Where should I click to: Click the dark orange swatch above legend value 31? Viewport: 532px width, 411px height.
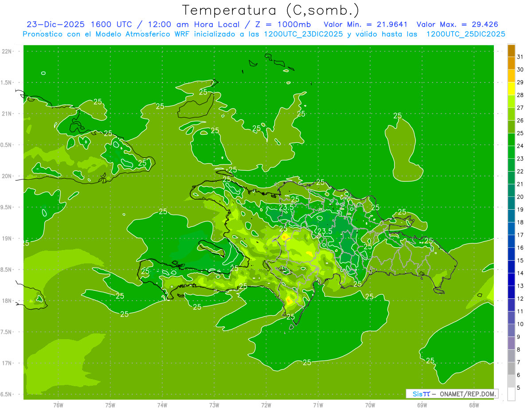[x=511, y=51]
